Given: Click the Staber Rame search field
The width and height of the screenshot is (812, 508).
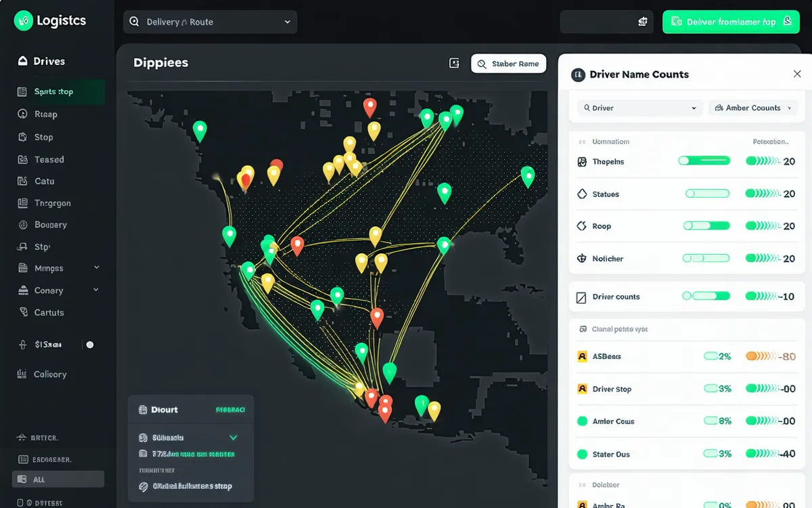Looking at the screenshot, I should pyautogui.click(x=508, y=64).
